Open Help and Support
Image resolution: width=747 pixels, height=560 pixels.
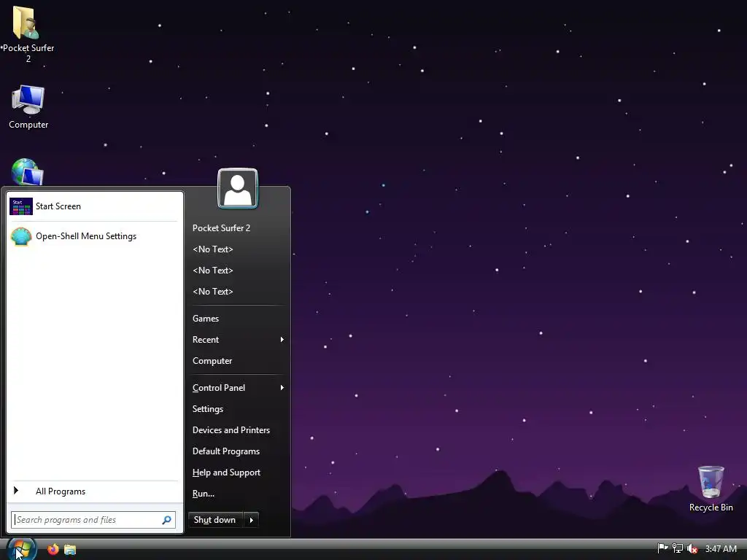coord(226,472)
